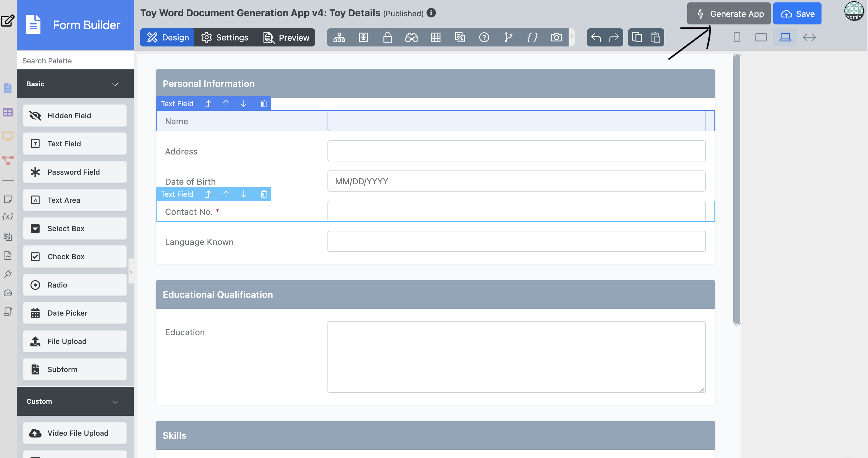
Task: Click the redo arrow icon
Action: (x=614, y=37)
